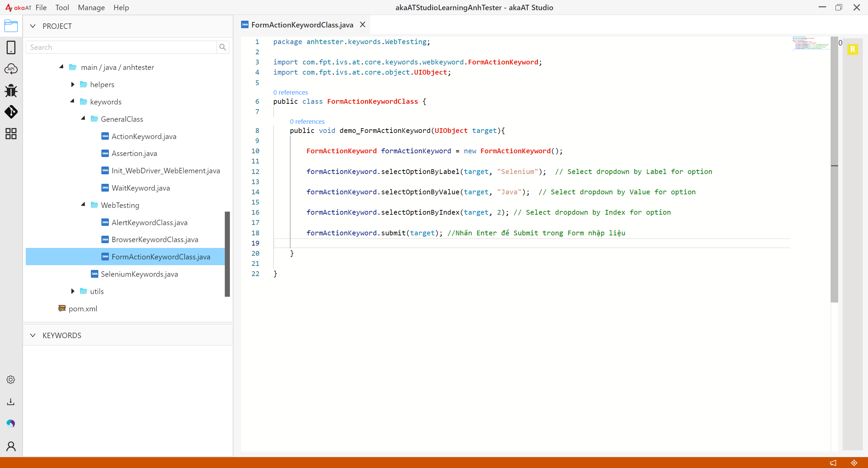Open the Git source control icon
The width and height of the screenshot is (868, 468).
(x=11, y=112)
